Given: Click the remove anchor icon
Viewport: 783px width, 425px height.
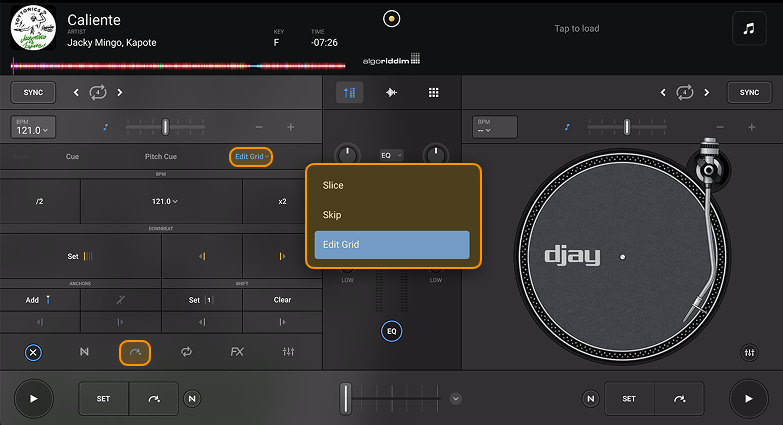Looking at the screenshot, I should click(x=121, y=300).
